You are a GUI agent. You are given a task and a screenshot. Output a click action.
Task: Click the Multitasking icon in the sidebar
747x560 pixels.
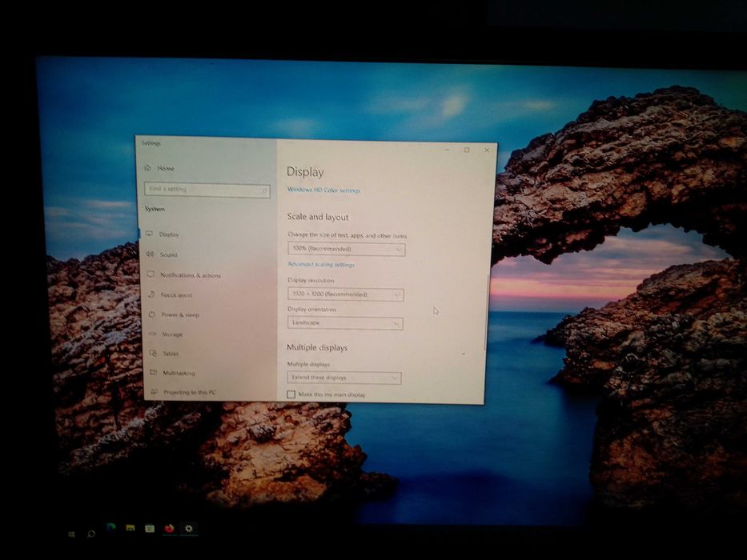(154, 372)
